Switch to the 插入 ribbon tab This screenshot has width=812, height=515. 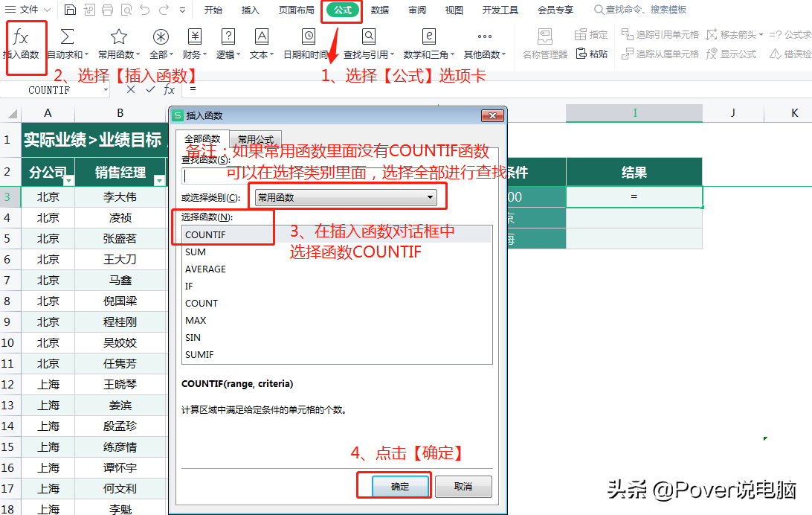250,10
